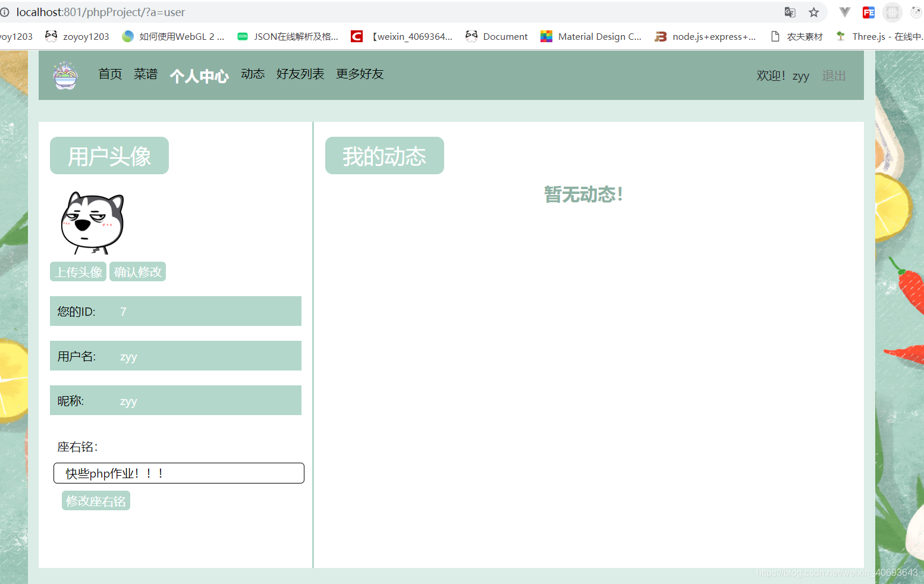Screen dimensions: 924x584
Task: Click 退出 to log out
Action: click(x=834, y=76)
